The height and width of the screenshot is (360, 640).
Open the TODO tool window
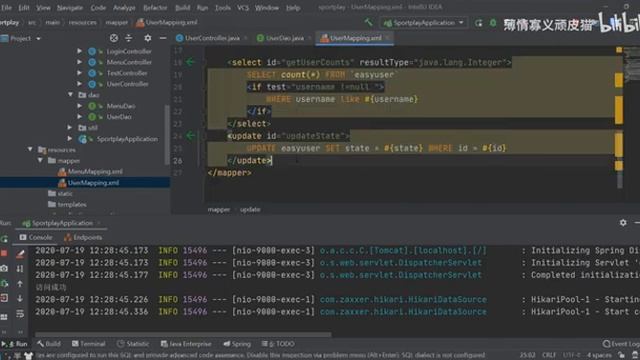(x=278, y=344)
